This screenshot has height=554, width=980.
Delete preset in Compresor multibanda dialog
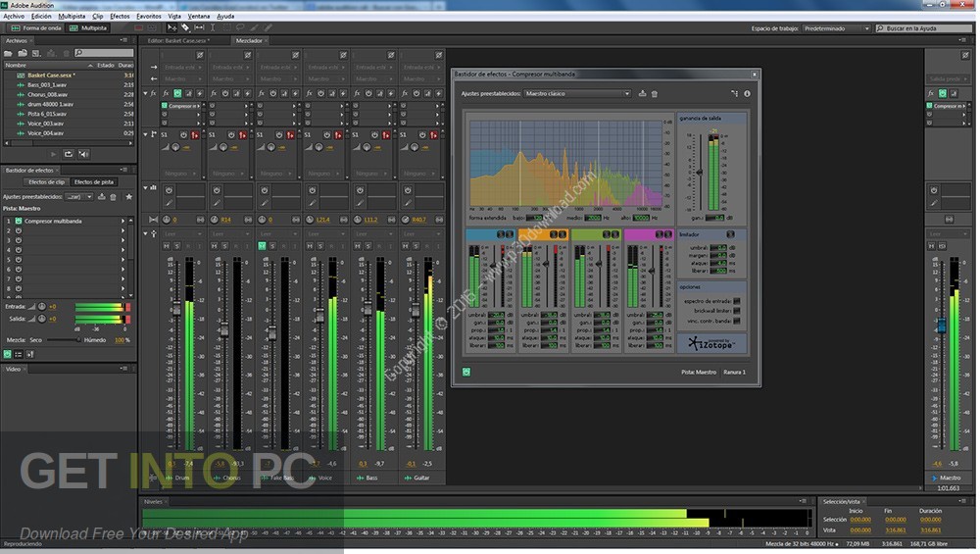coord(655,94)
